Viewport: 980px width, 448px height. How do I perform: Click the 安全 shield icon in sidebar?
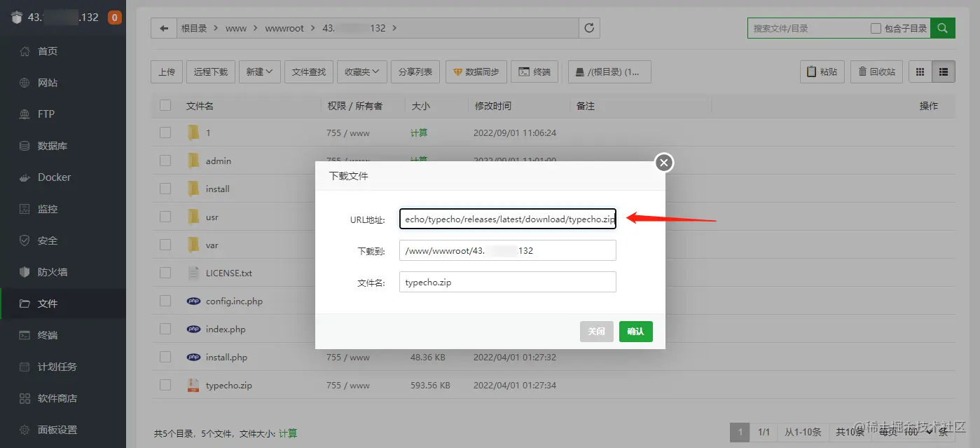pos(25,240)
